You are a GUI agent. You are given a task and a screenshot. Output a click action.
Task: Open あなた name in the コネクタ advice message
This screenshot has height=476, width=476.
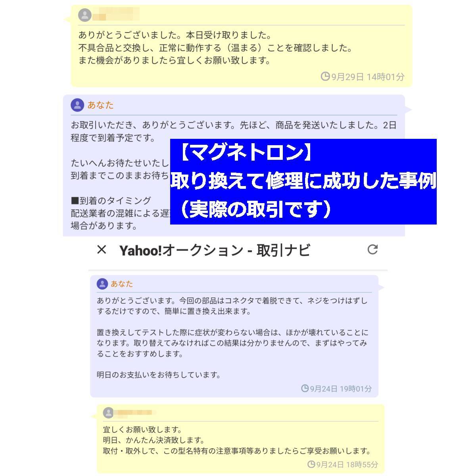coord(122,284)
